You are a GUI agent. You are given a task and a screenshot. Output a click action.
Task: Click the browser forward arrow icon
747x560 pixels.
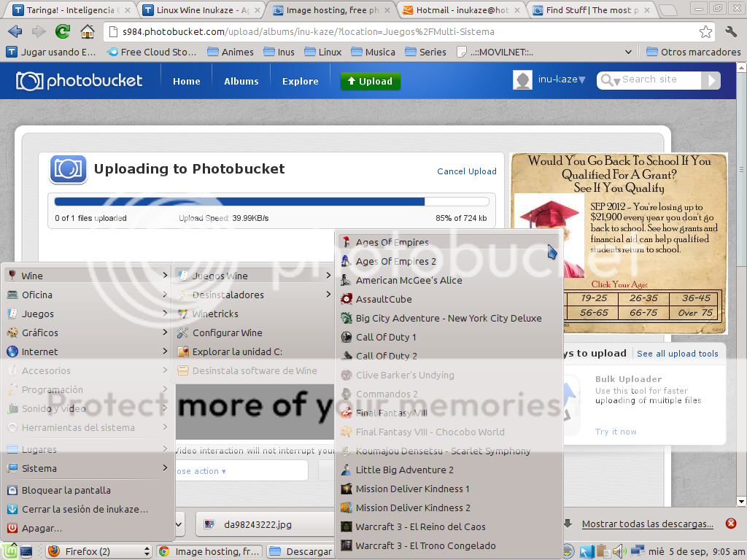click(x=38, y=31)
